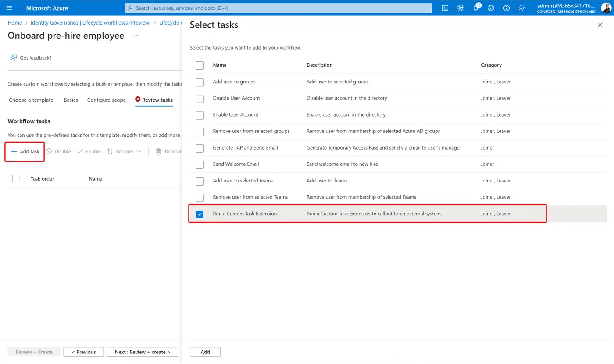Viewport: 614px width, 364px height.
Task: Switch to the Choose a template tab
Action: pos(31,100)
